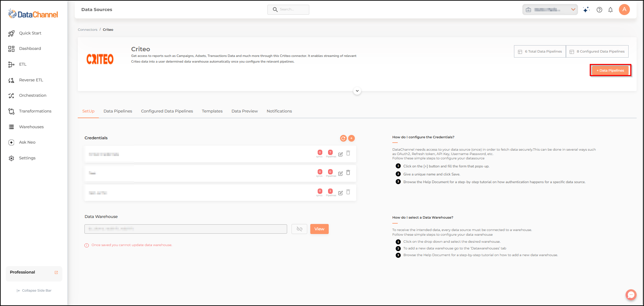The height and width of the screenshot is (306, 644).
Task: Switch to the Data Pipelines tab
Action: point(118,111)
